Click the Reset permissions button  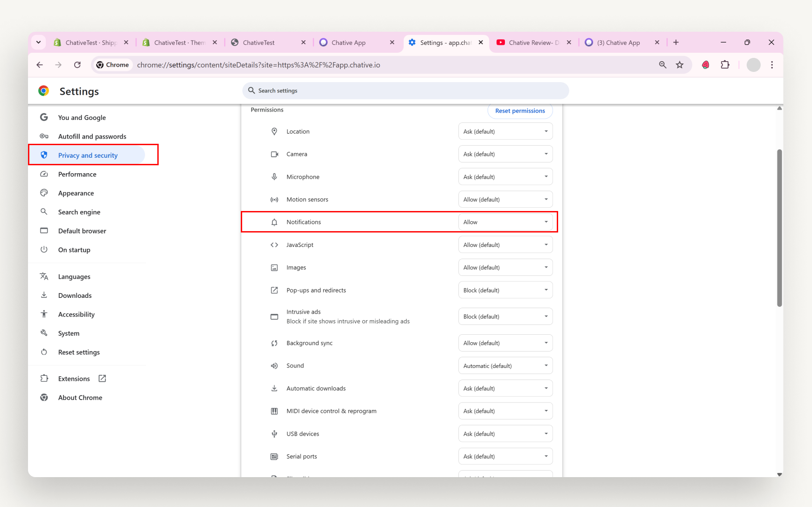click(520, 111)
